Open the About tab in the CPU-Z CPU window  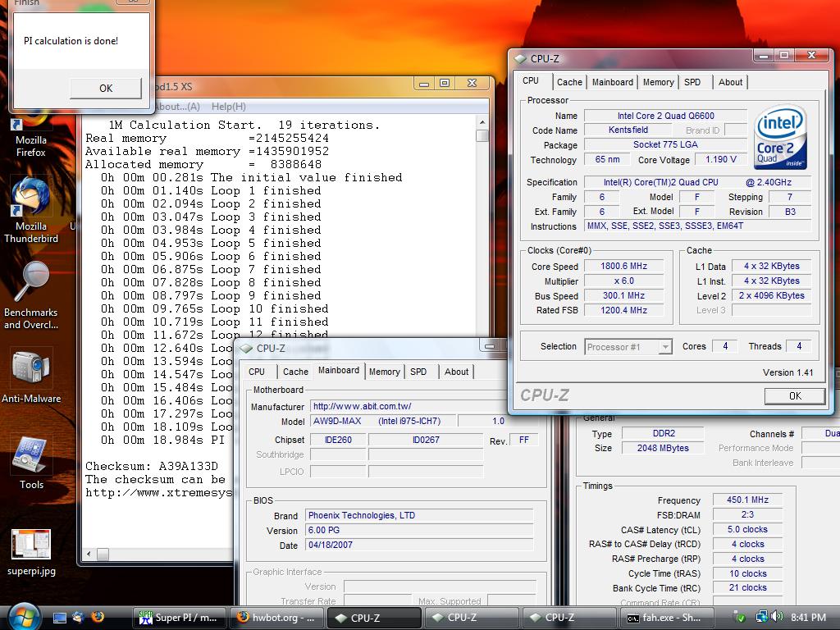point(730,82)
